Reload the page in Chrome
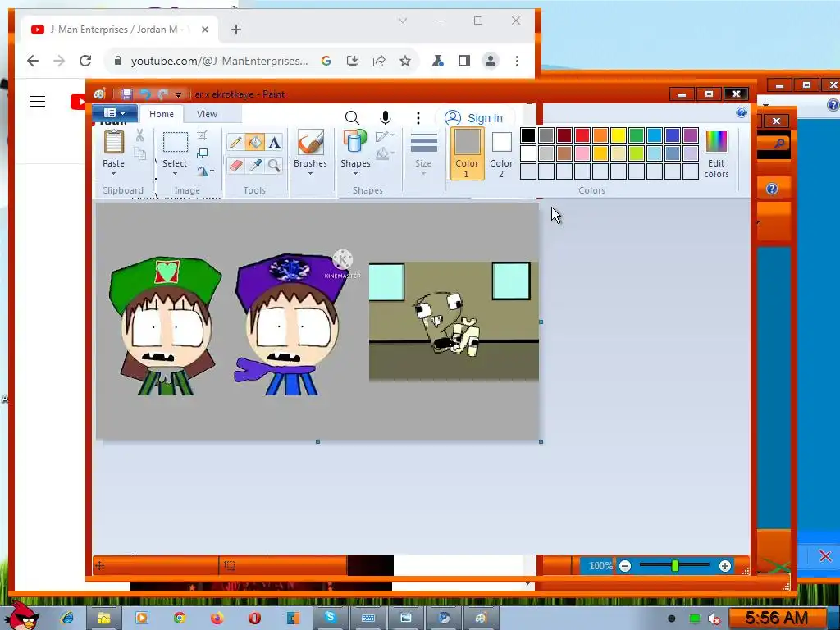The width and height of the screenshot is (840, 630). [x=85, y=61]
